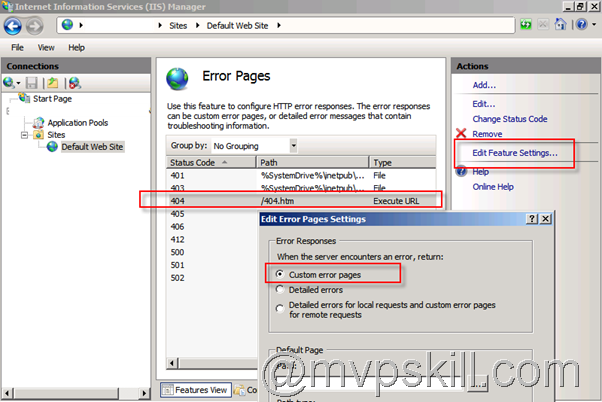Click the Edit... action link
The height and width of the screenshot is (402, 602).
point(484,104)
